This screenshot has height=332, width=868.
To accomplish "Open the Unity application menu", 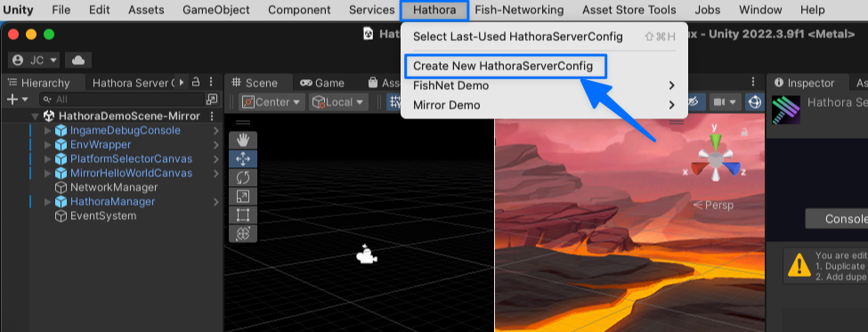I will 19,10.
